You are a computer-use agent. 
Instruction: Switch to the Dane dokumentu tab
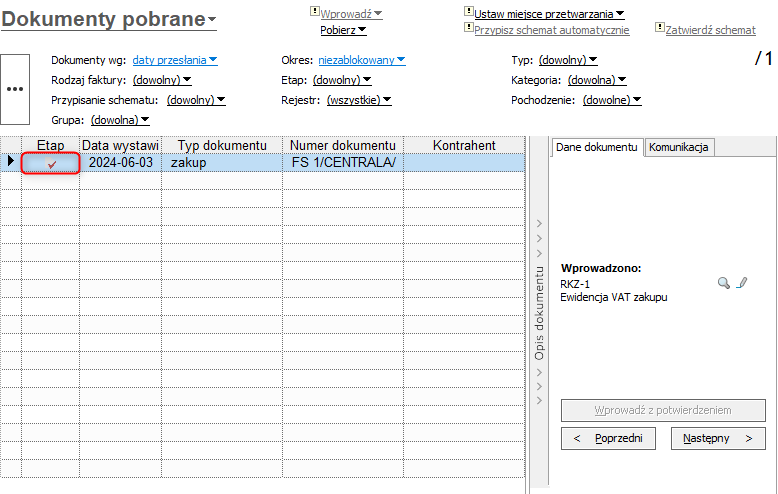tap(596, 147)
